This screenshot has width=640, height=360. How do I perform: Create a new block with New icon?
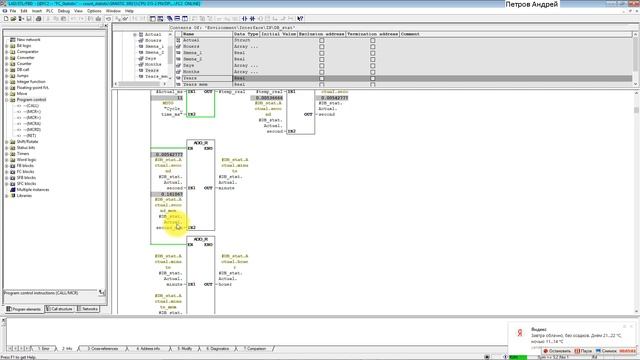point(6,19)
